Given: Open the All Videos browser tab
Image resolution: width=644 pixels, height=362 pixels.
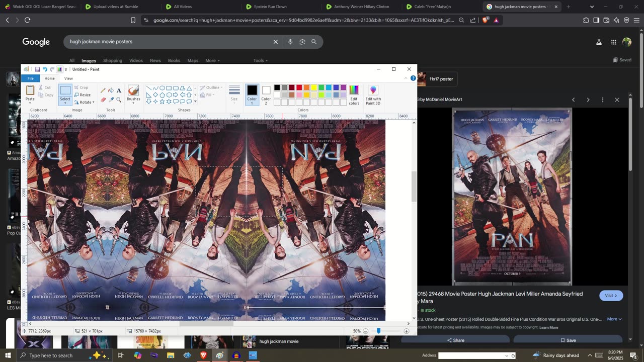Looking at the screenshot, I should point(183,7).
